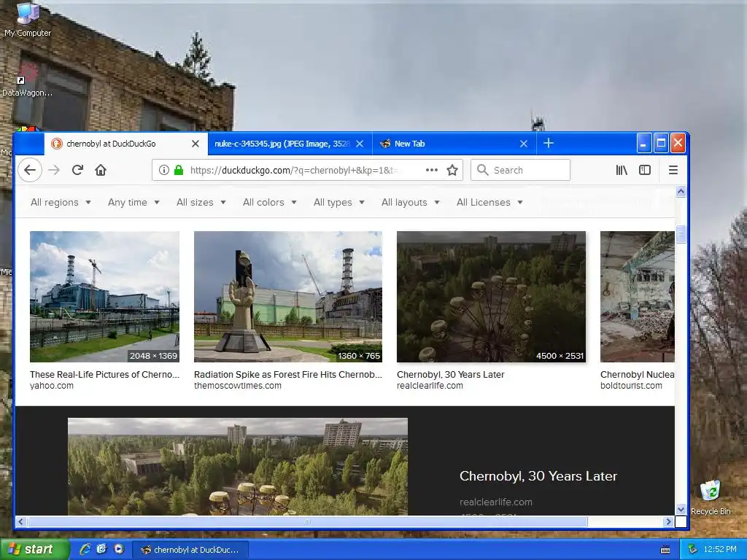Screen dimensions: 747x560
Task: Click horizontal scrollbar right arrow
Action: [668, 522]
